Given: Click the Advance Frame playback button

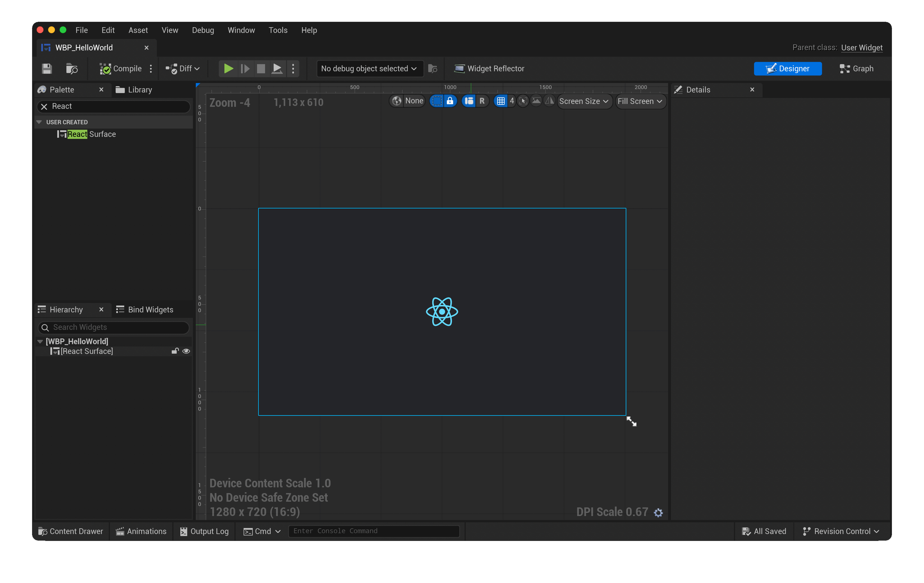Looking at the screenshot, I should (x=245, y=68).
